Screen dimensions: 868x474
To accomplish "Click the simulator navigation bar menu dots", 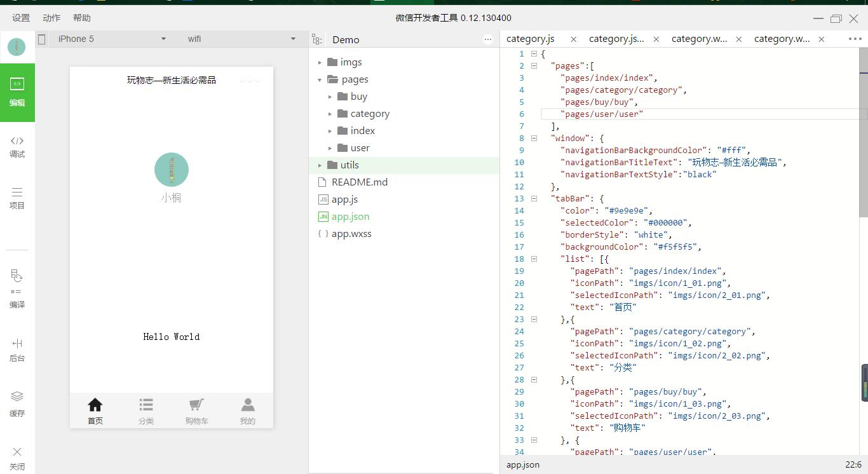I will (x=250, y=80).
